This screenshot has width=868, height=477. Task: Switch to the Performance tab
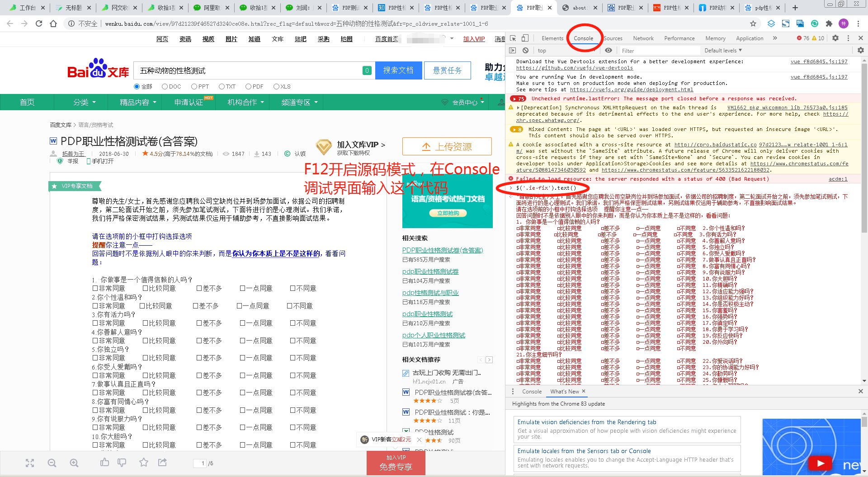click(x=679, y=38)
